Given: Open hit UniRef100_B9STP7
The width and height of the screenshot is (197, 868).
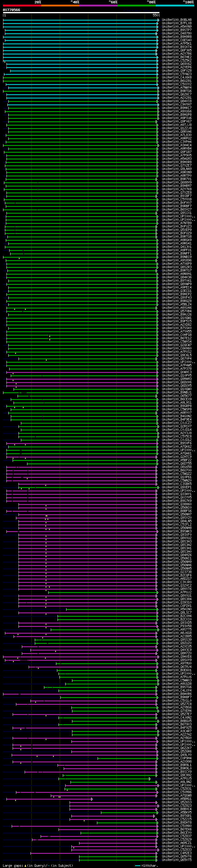Looking at the screenshot, I should pyautogui.click(x=176, y=30).
